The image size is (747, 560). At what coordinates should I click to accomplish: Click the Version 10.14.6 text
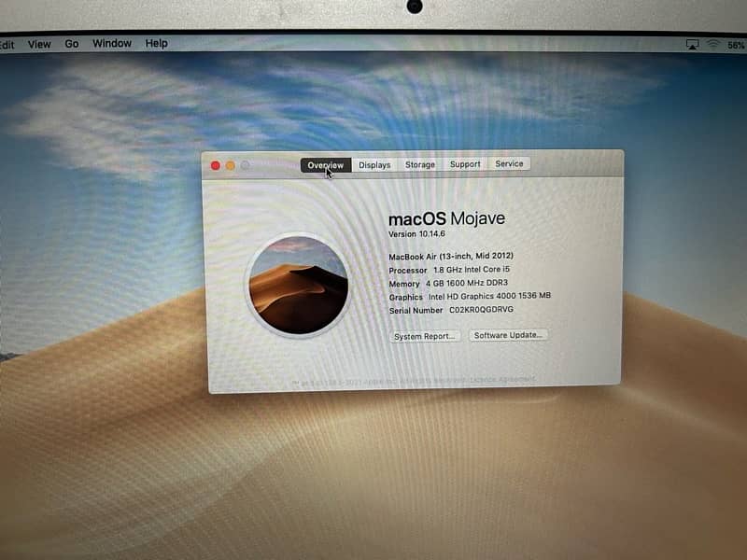point(416,234)
